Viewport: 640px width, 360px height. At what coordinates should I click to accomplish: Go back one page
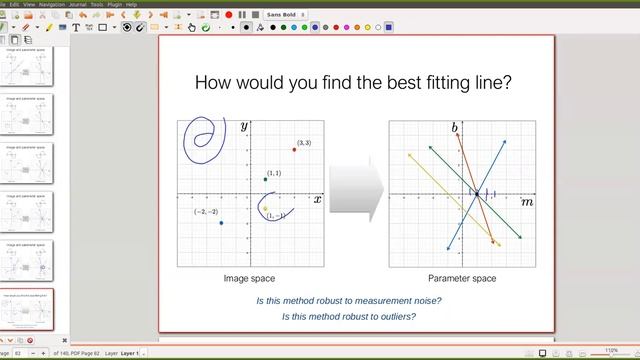click(x=123, y=15)
